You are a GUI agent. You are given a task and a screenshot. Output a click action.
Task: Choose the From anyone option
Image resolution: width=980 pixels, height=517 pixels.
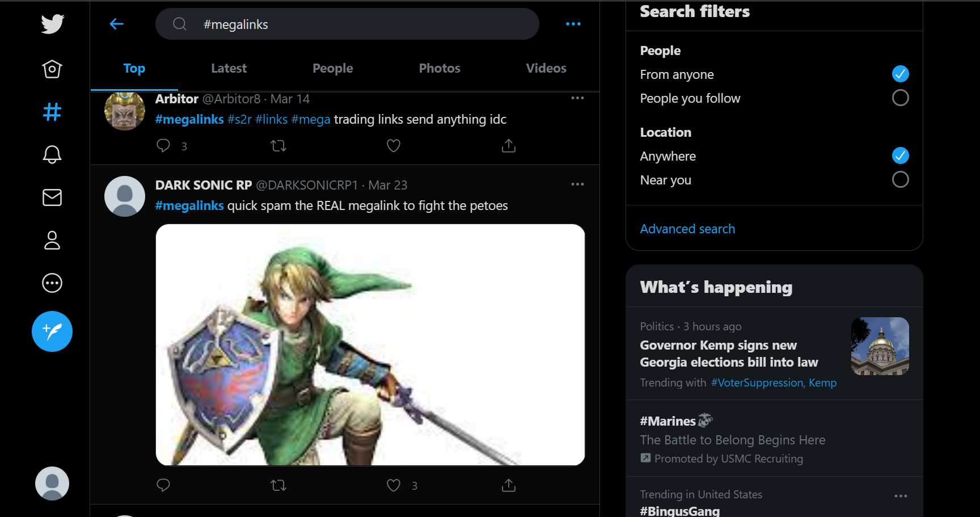(x=900, y=74)
